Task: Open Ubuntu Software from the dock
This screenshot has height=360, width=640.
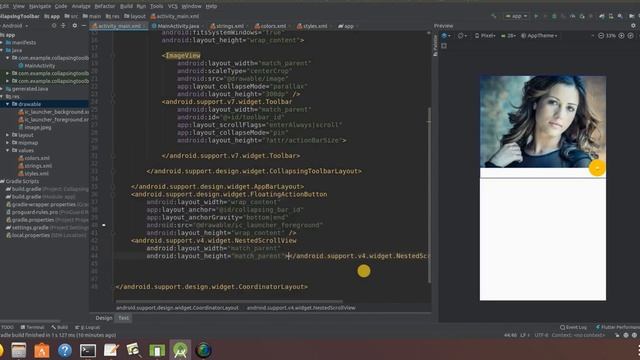Action: (42, 350)
